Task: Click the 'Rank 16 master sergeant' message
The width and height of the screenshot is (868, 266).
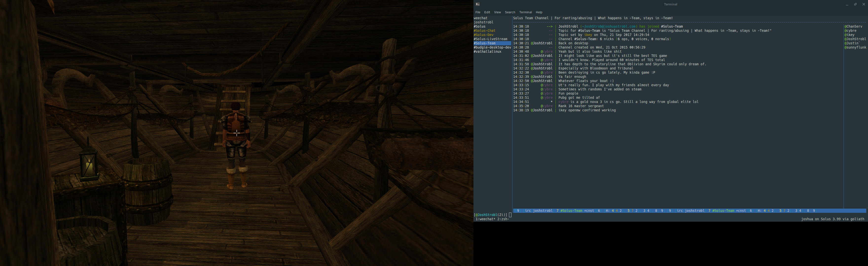Action: 581,106
